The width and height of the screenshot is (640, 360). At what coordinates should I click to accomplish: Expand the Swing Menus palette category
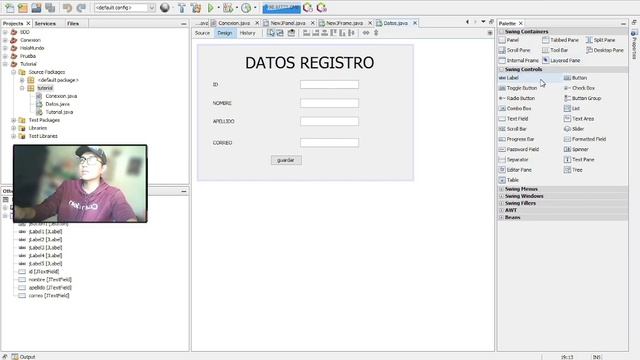click(x=501, y=189)
